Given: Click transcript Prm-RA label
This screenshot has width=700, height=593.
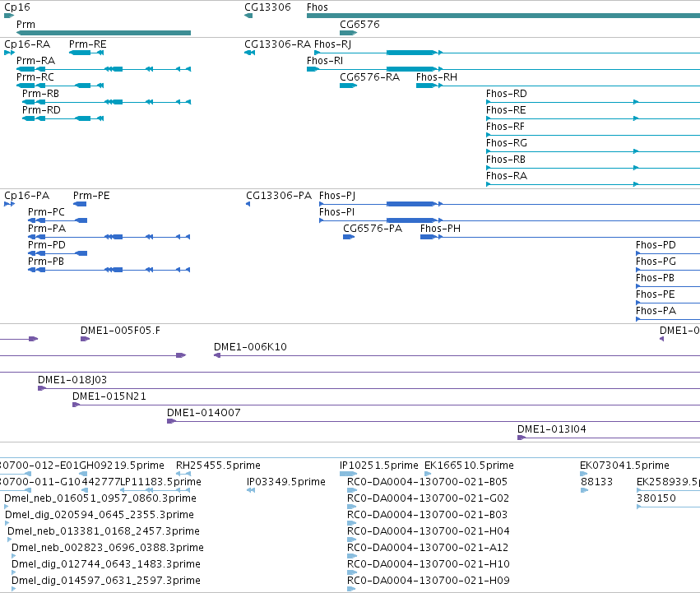Looking at the screenshot, I should tap(35, 61).
